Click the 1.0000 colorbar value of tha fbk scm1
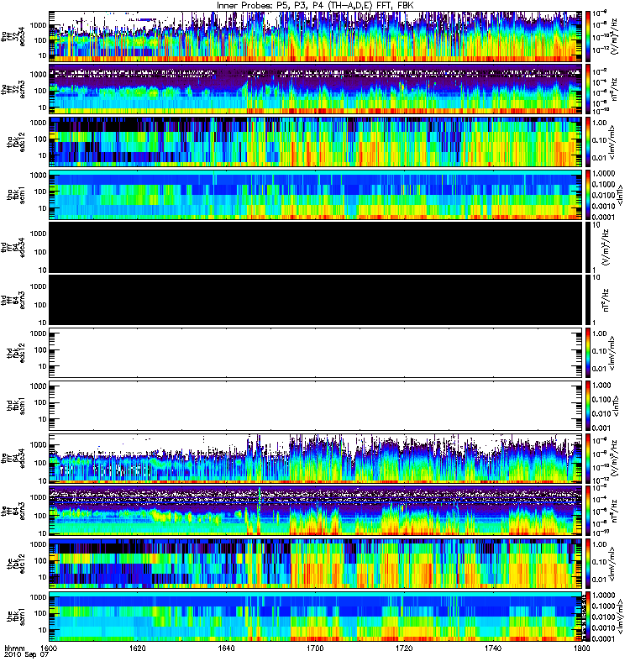The height and width of the screenshot is (672, 630). (x=603, y=174)
